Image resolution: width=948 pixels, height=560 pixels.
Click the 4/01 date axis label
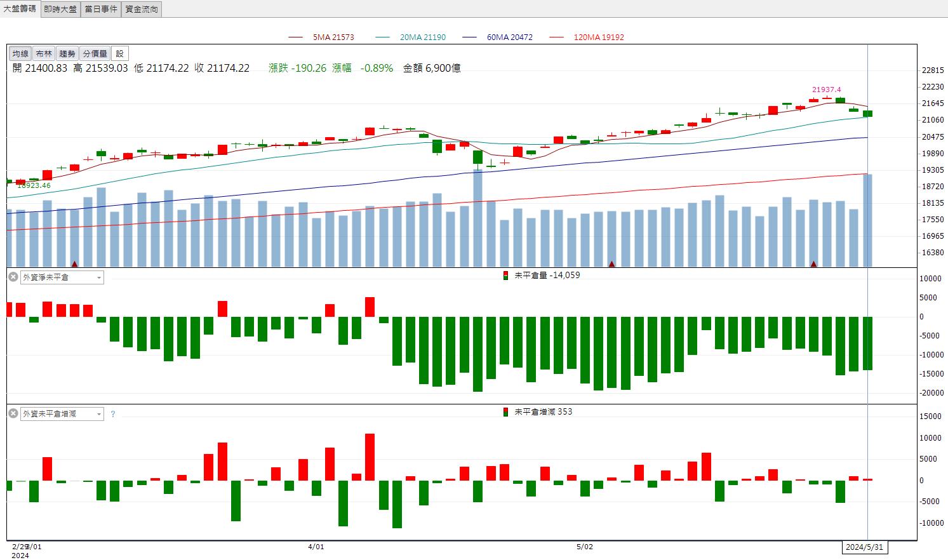pos(316,546)
